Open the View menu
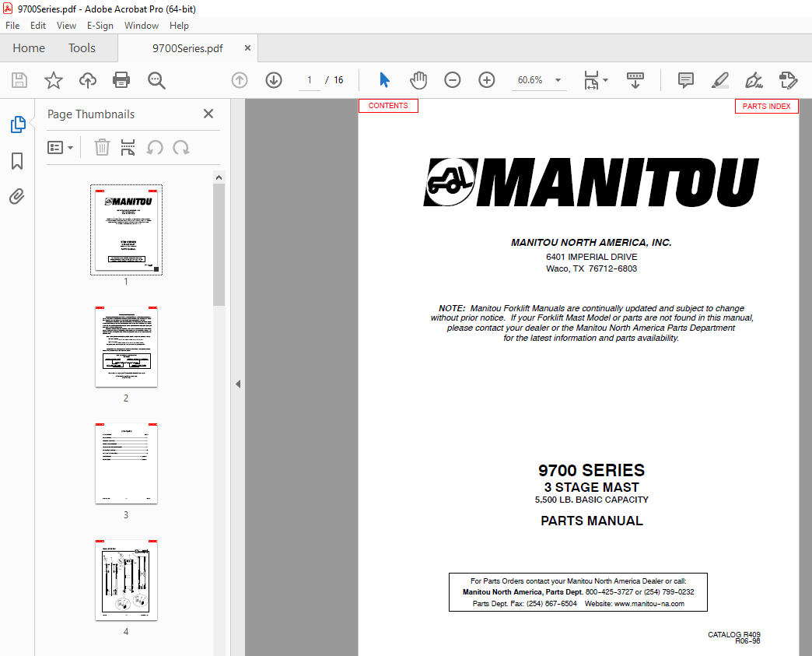Screen dimensions: 812x656 point(66,26)
